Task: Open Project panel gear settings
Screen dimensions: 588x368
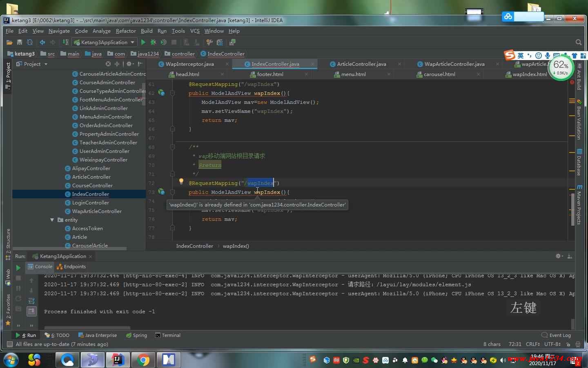Action: (129, 64)
